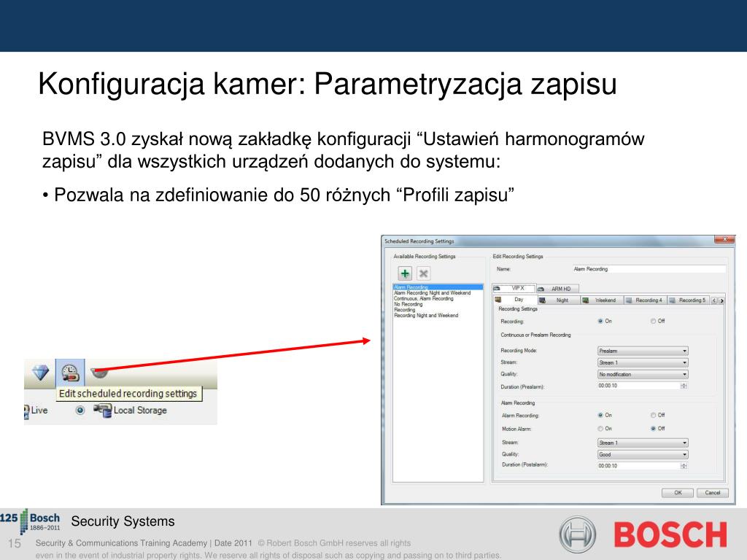This screenshot has height=560, width=747.
Task: Open the Quality dropdown showing Good
Action: click(x=643, y=455)
